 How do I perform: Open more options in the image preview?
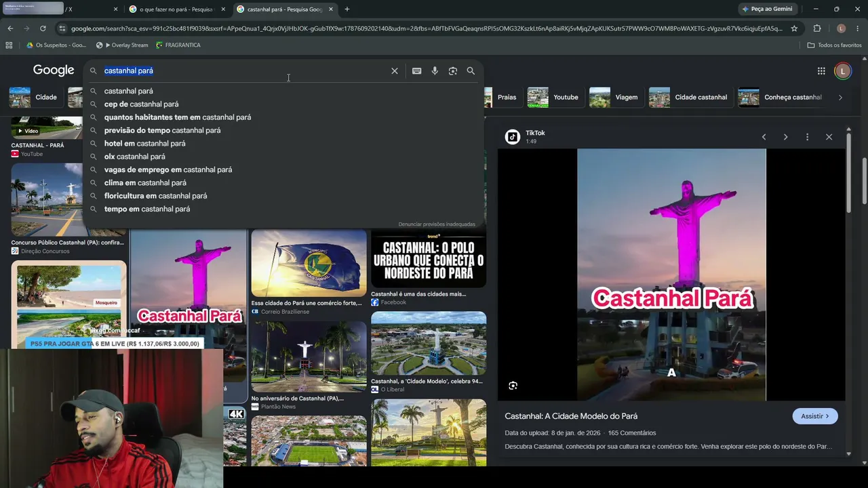pos(807,137)
